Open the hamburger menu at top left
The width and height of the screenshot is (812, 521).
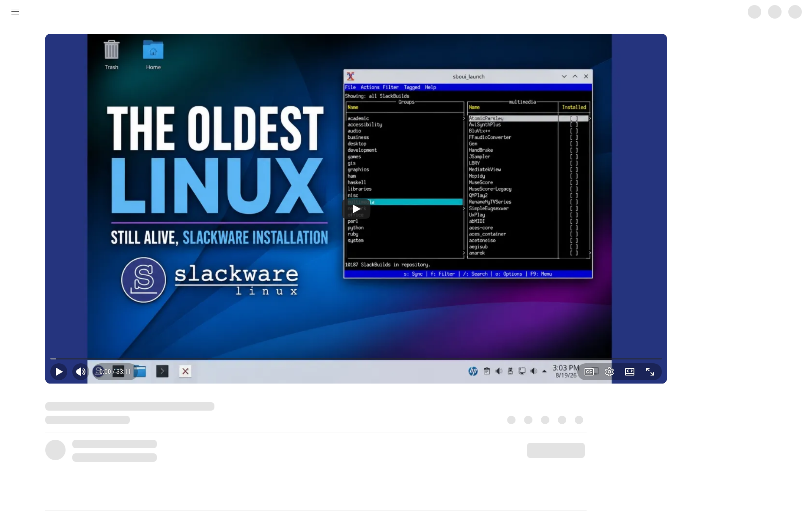pos(15,12)
